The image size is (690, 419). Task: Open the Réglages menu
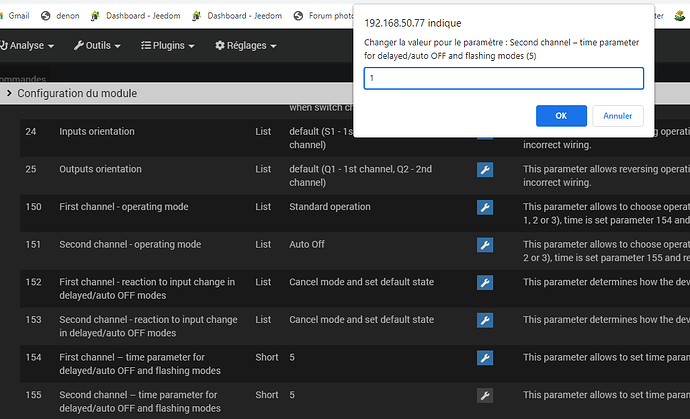(x=245, y=45)
